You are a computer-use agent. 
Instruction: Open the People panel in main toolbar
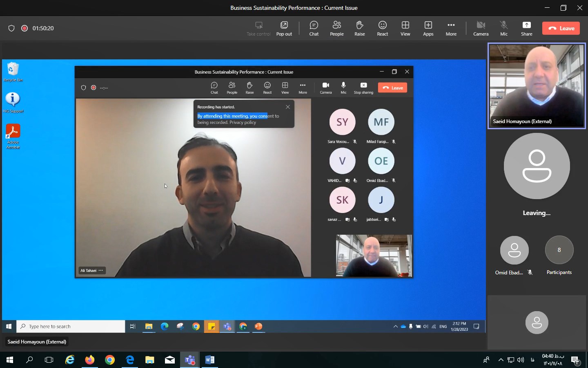(x=336, y=28)
